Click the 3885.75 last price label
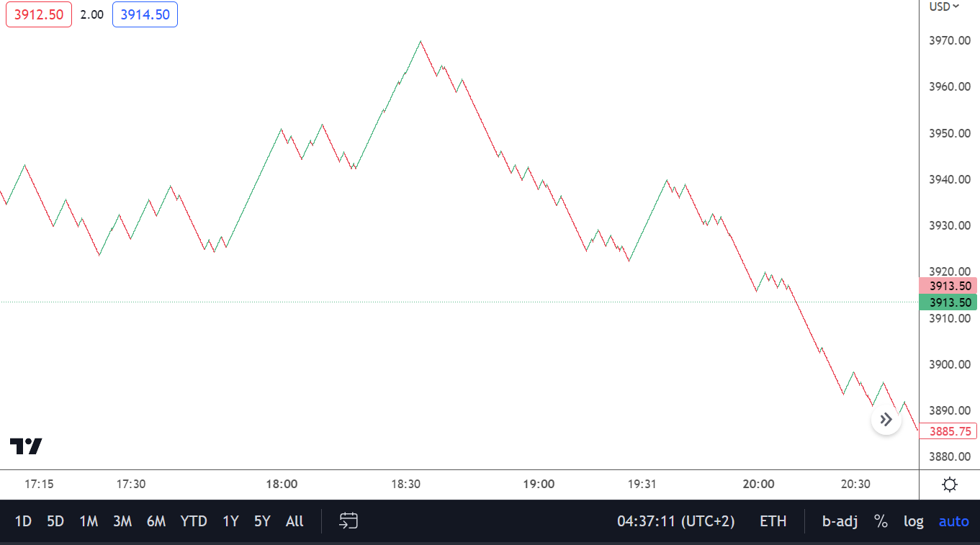980x545 pixels. click(x=950, y=432)
